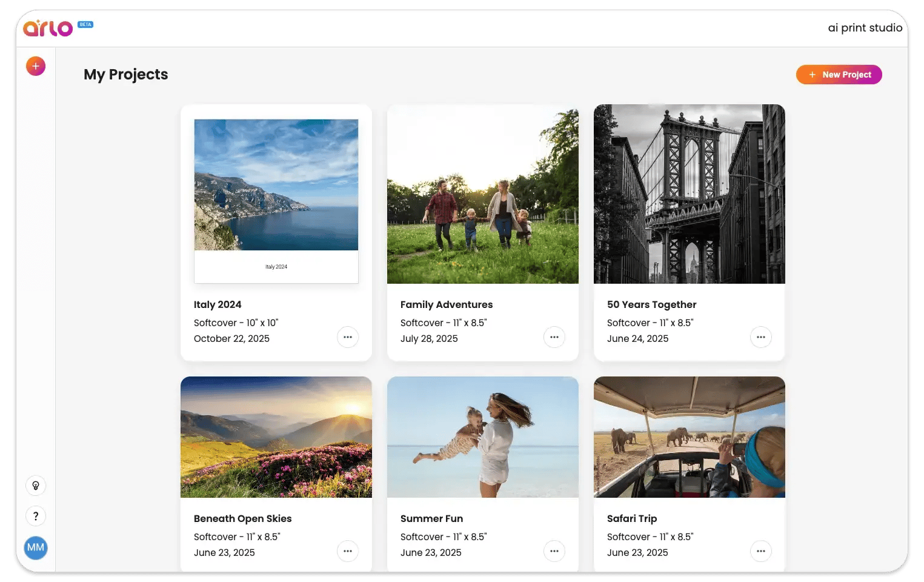Open the tips lightbulb icon

click(35, 486)
